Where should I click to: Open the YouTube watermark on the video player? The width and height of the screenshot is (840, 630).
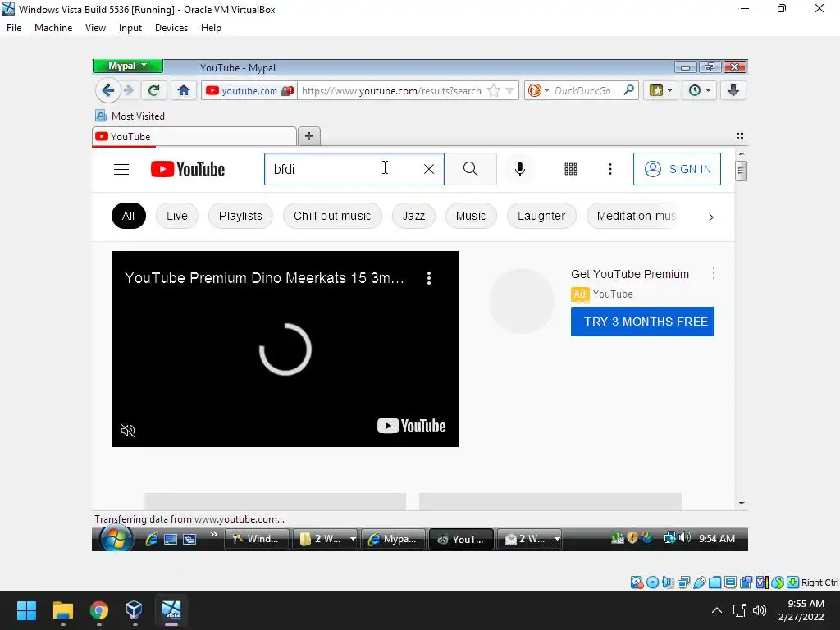[411, 426]
